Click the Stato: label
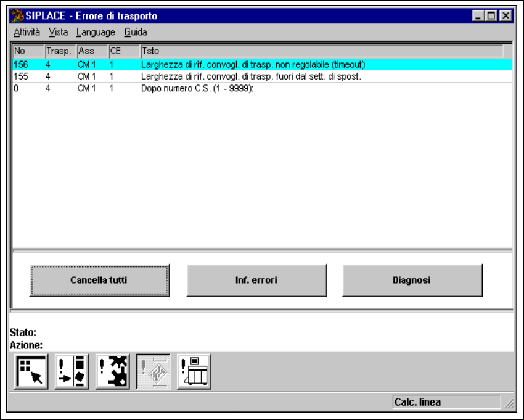The image size is (524, 420). tap(23, 332)
